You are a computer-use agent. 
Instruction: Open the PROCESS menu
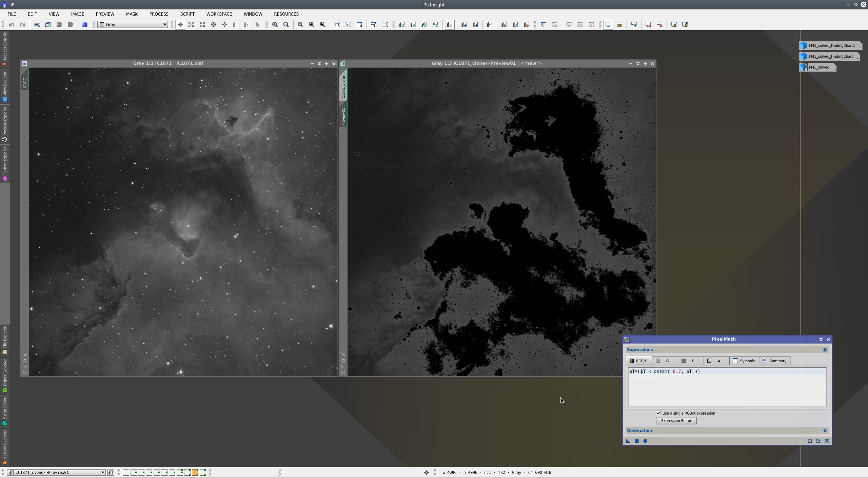[159, 14]
